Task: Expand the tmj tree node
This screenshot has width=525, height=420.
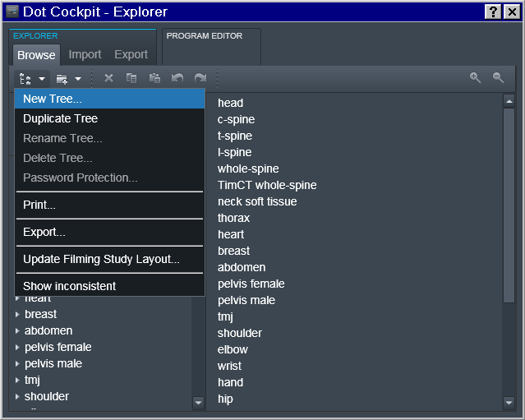Action: tap(17, 381)
